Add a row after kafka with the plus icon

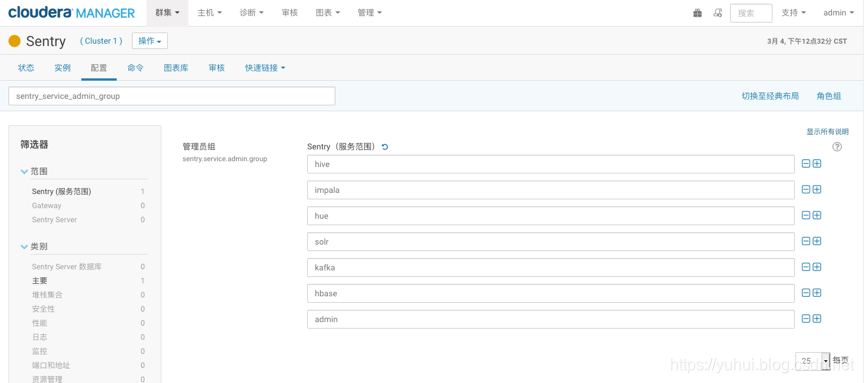pos(817,267)
